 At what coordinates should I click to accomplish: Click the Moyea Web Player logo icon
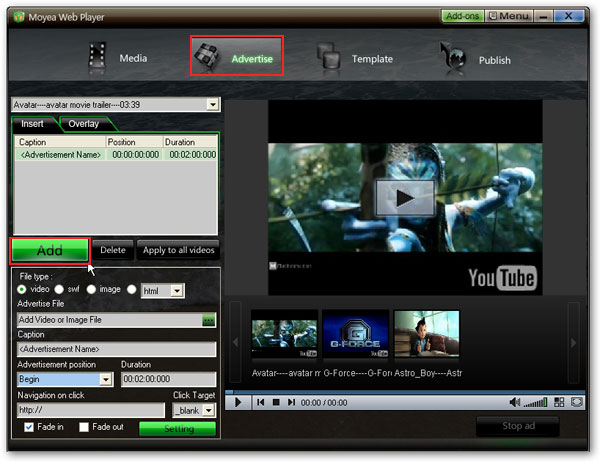pos(19,17)
